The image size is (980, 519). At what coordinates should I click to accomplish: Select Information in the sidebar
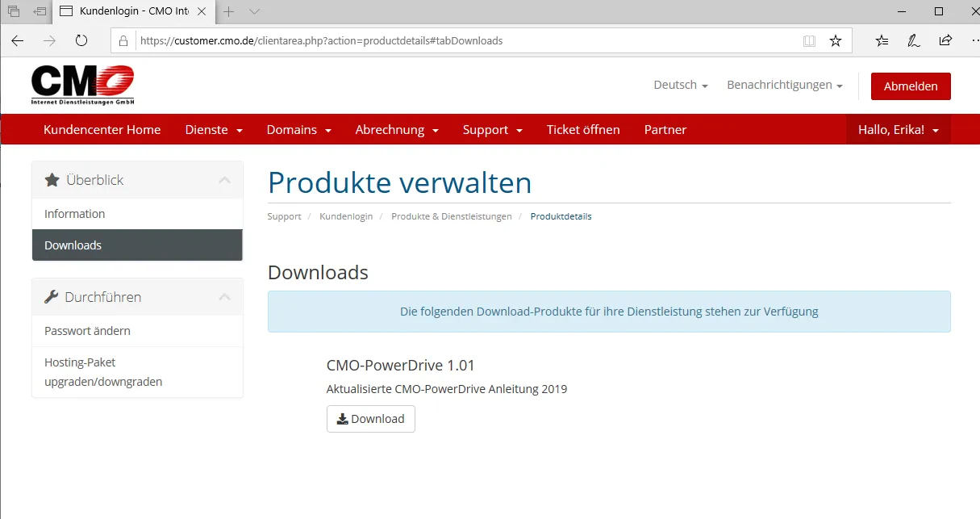click(137, 214)
